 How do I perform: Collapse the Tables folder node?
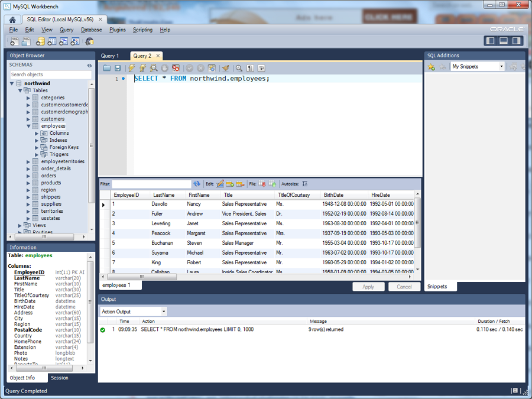point(20,90)
